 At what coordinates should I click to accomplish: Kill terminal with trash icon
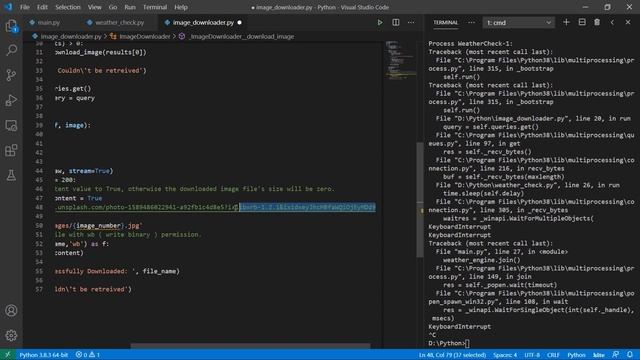[x=597, y=22]
